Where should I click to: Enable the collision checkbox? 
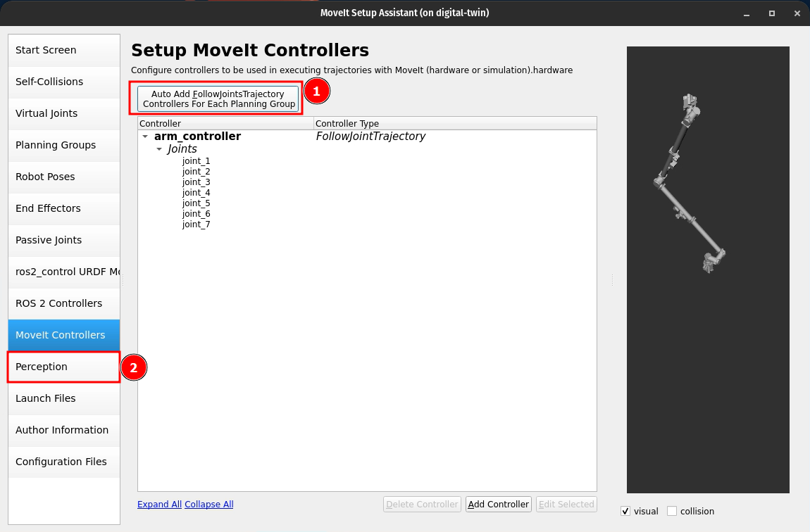[672, 511]
